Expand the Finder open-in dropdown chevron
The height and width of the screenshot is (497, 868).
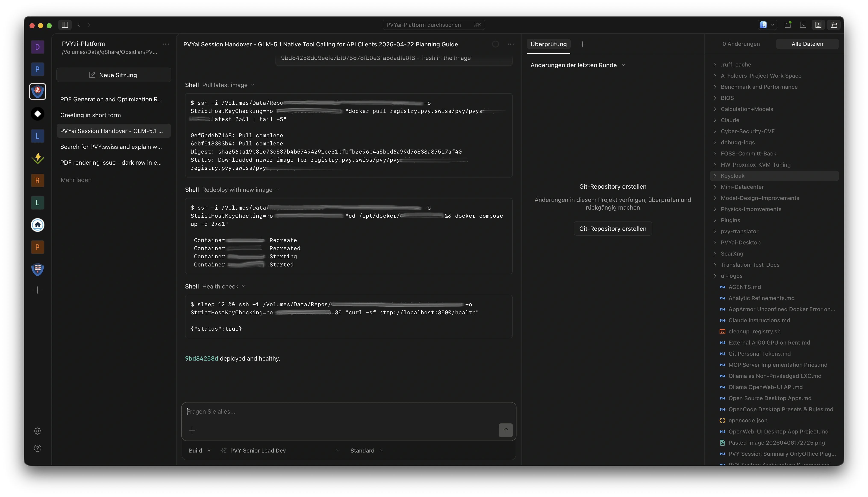point(772,25)
